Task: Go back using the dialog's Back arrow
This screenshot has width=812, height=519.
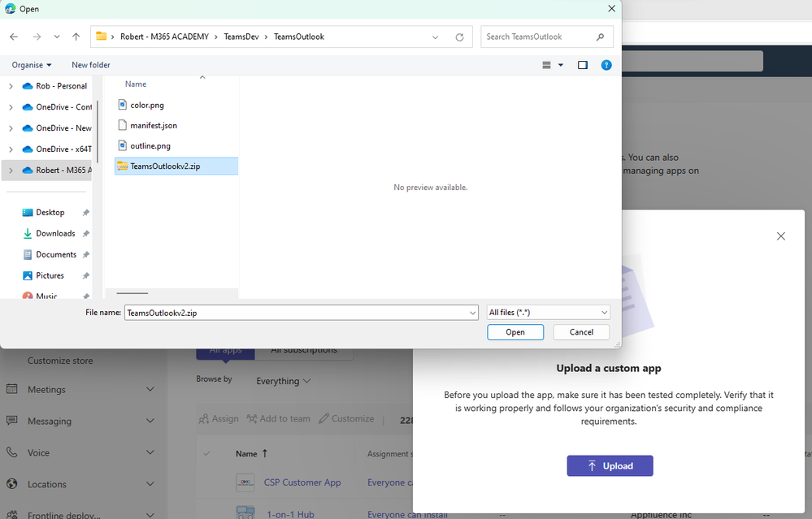Action: pos(14,37)
